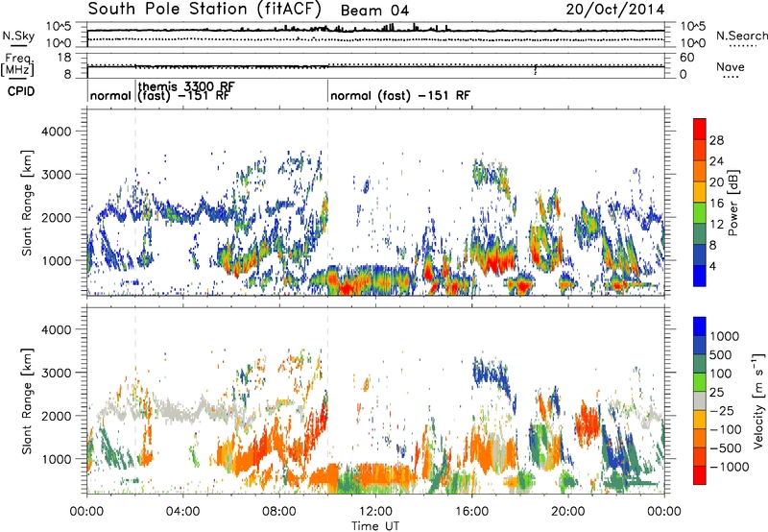
Task: Click the red bottom of velocity colorbar
Action: 700,475
